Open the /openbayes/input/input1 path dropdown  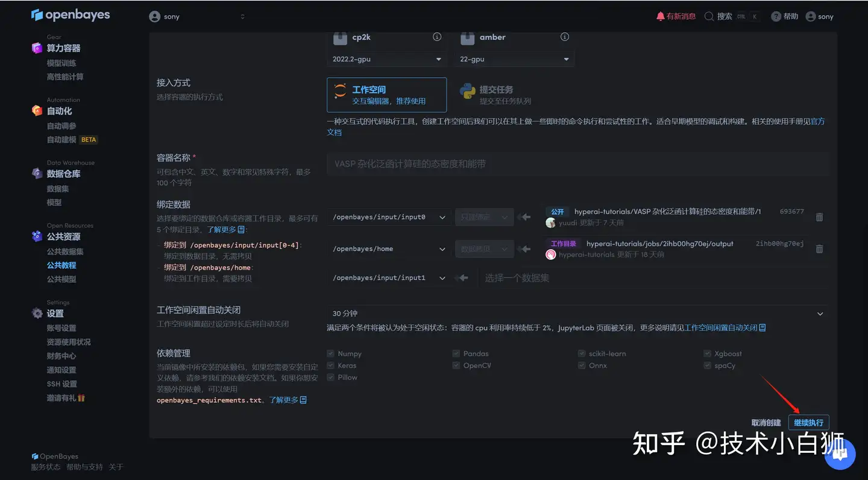[x=389, y=278]
